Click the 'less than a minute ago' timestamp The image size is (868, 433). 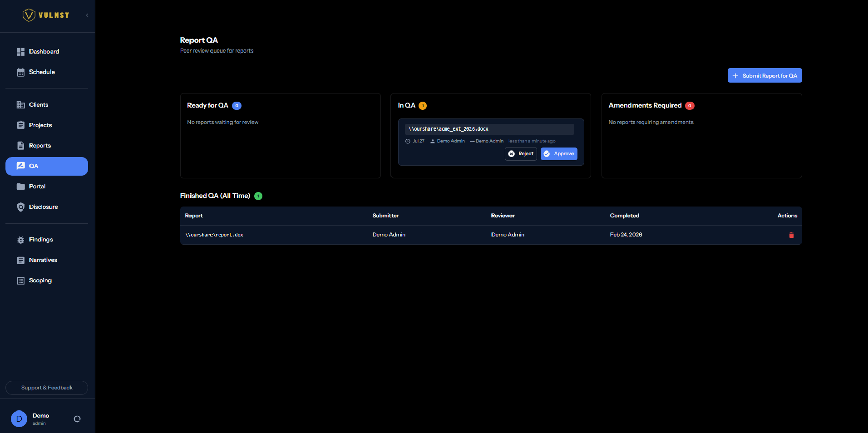click(x=532, y=141)
